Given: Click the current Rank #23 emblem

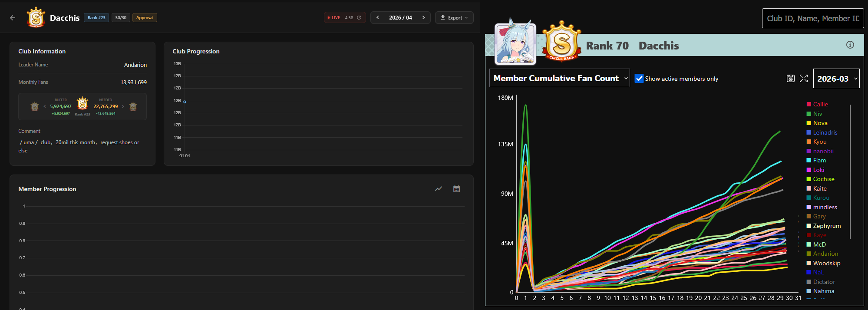Looking at the screenshot, I should coord(83,104).
